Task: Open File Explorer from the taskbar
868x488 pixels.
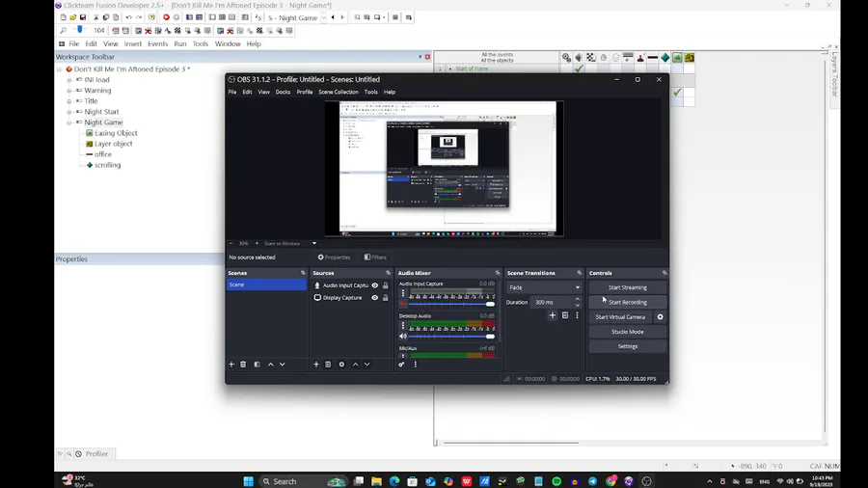Action: click(376, 481)
